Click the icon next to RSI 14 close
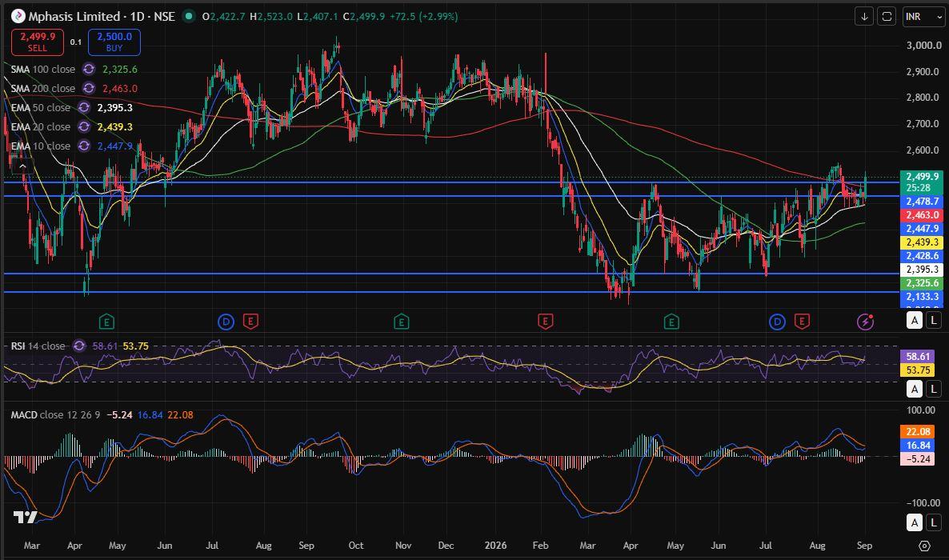The width and height of the screenshot is (949, 560). pyautogui.click(x=79, y=346)
